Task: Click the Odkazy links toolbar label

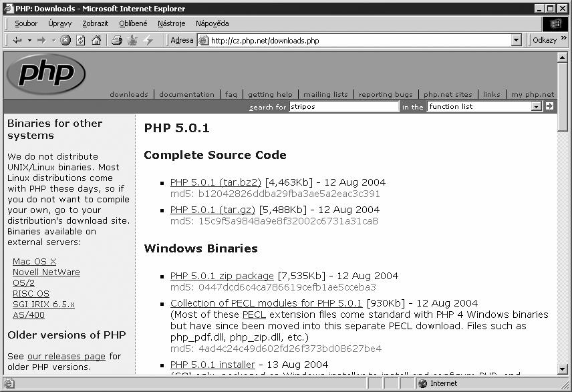Action: tap(545, 40)
